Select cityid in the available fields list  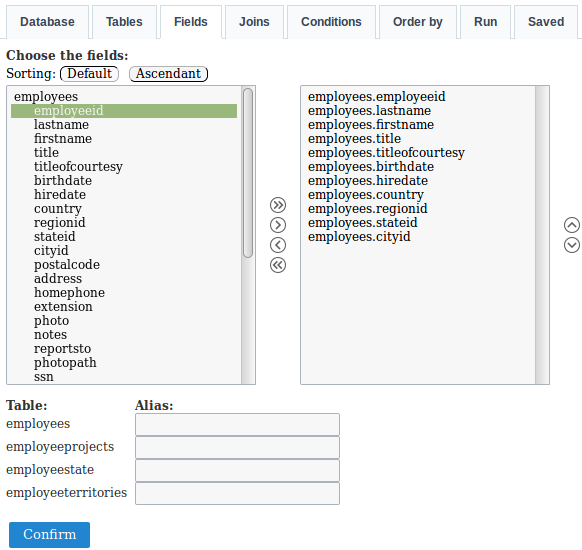point(124,251)
